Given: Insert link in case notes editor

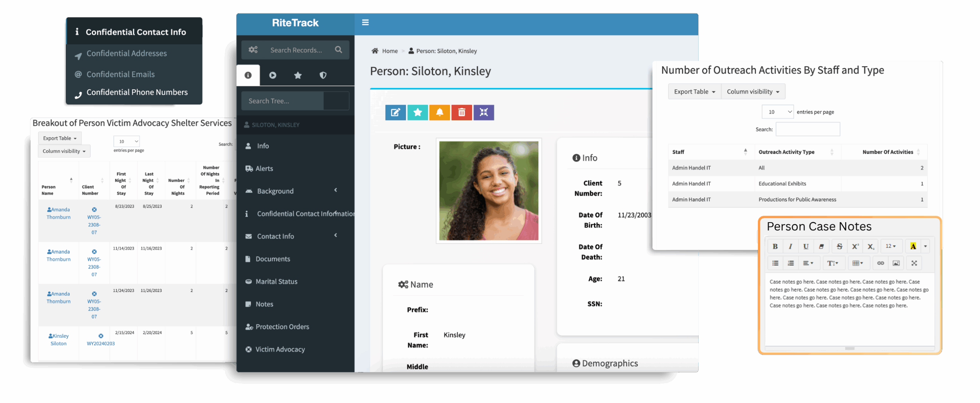Looking at the screenshot, I should 880,263.
